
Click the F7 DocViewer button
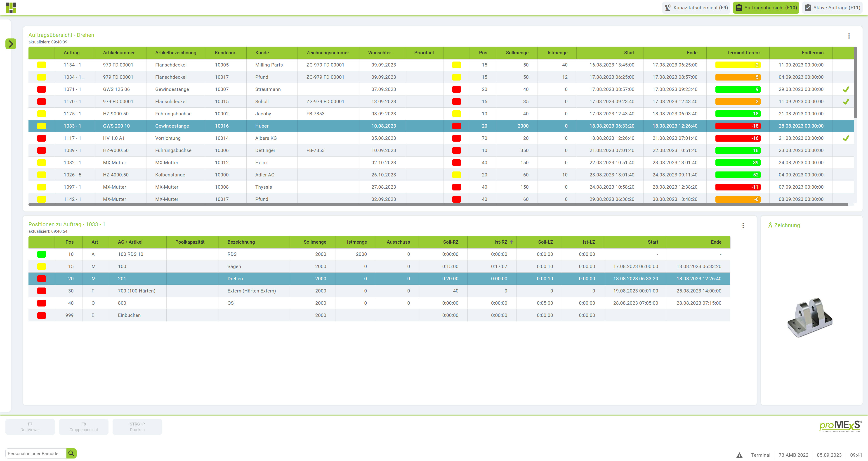[x=30, y=427]
